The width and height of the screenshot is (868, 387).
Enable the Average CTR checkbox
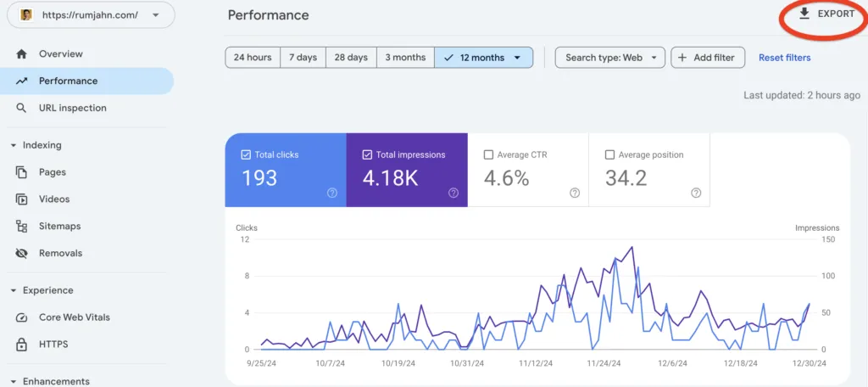[x=488, y=155]
